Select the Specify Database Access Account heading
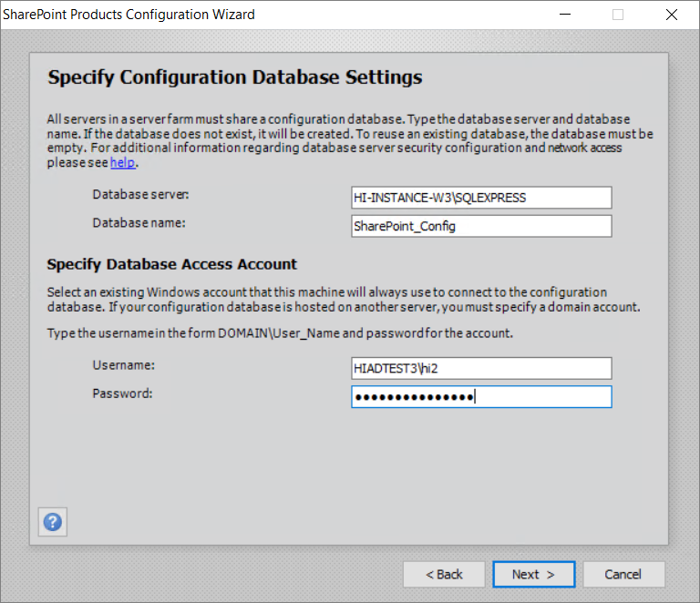This screenshot has height=603, width=700. click(x=172, y=264)
